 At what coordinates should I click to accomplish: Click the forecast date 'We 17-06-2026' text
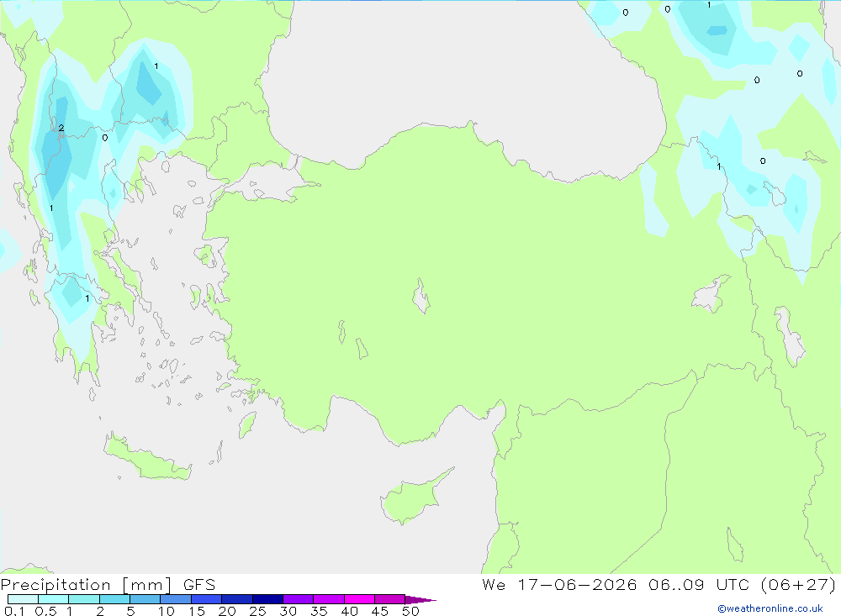tap(559, 584)
